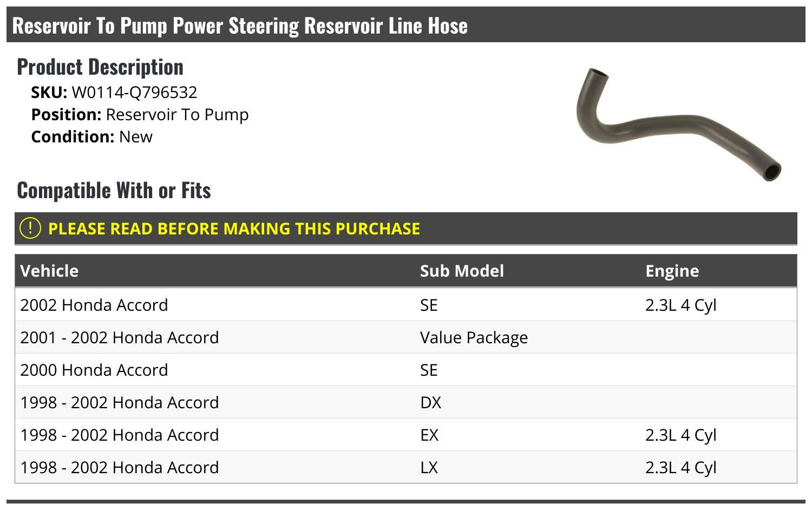The image size is (812, 510).
Task: Click the Compatible With or Fits heading
Action: pyautogui.click(x=114, y=191)
